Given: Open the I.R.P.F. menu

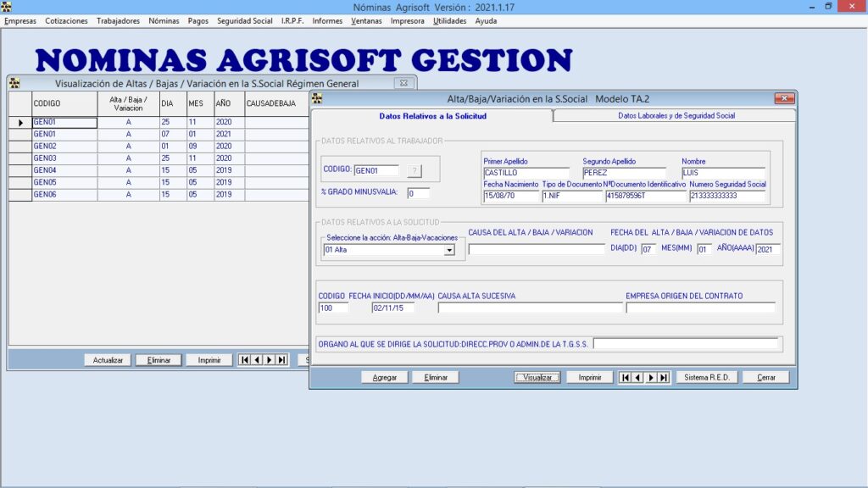Looking at the screenshot, I should pyautogui.click(x=292, y=21).
